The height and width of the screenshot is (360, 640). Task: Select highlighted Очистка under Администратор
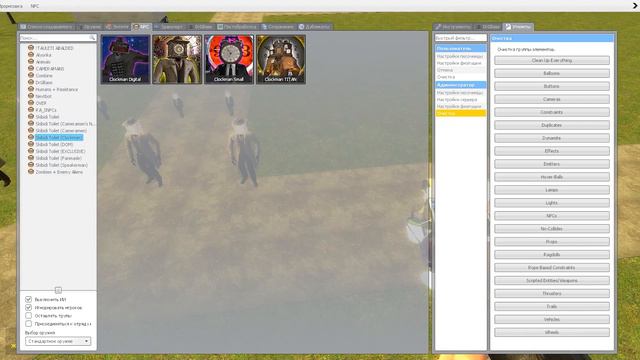click(461, 113)
